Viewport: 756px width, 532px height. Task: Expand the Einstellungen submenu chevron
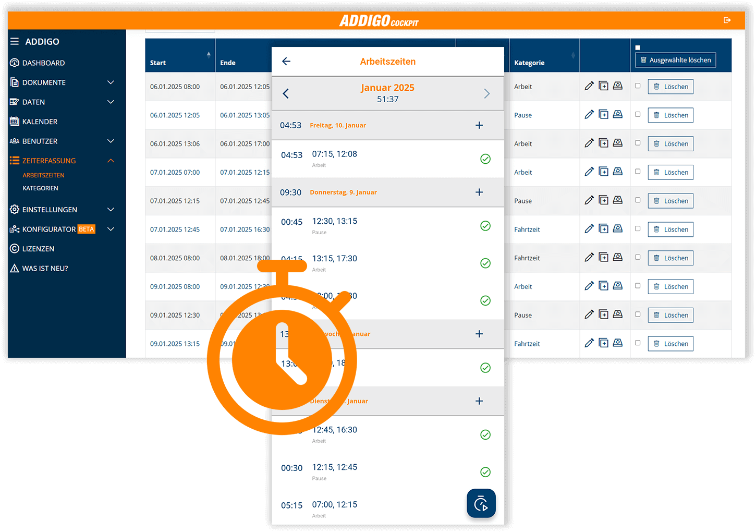(111, 210)
